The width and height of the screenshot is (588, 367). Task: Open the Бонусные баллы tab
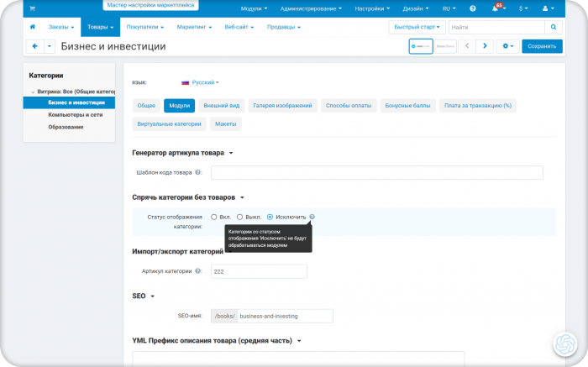(x=407, y=106)
